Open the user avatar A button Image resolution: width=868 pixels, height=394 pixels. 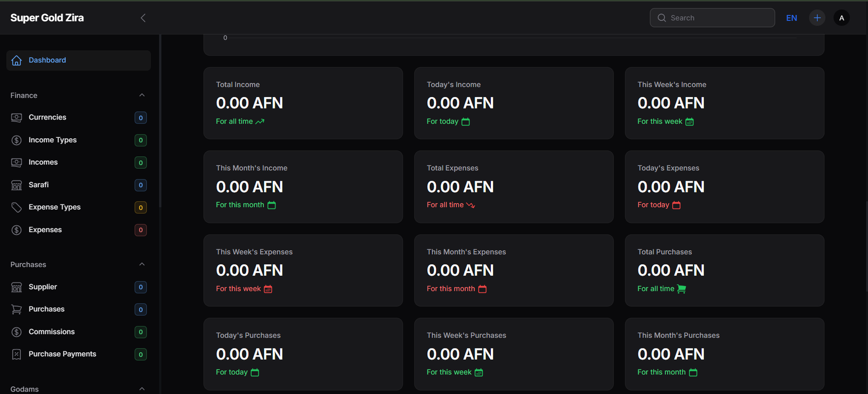tap(841, 18)
